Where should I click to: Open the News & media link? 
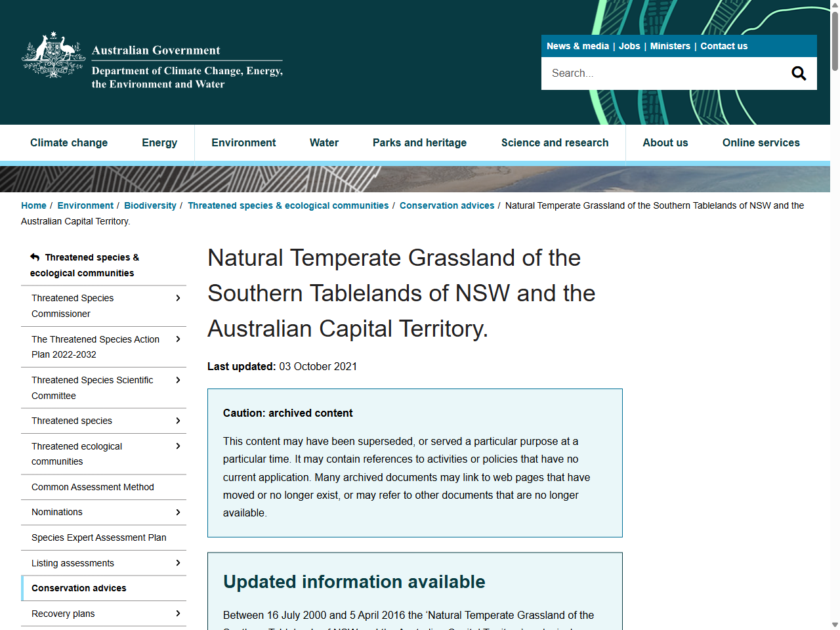(577, 46)
